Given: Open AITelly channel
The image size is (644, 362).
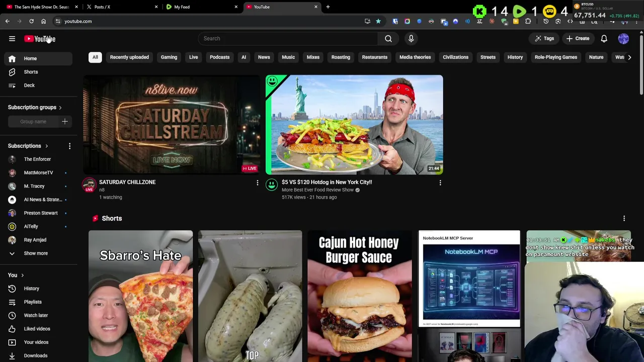Looking at the screenshot, I should click(x=38, y=226).
